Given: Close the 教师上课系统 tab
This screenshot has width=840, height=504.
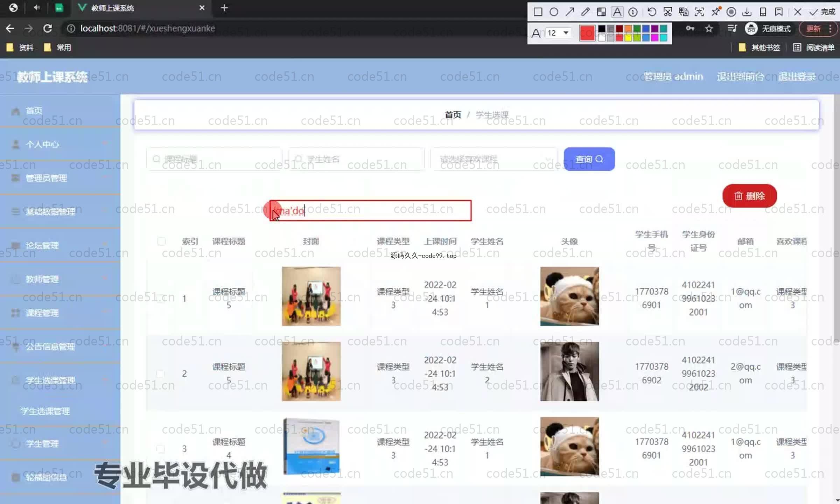Looking at the screenshot, I should [x=202, y=8].
